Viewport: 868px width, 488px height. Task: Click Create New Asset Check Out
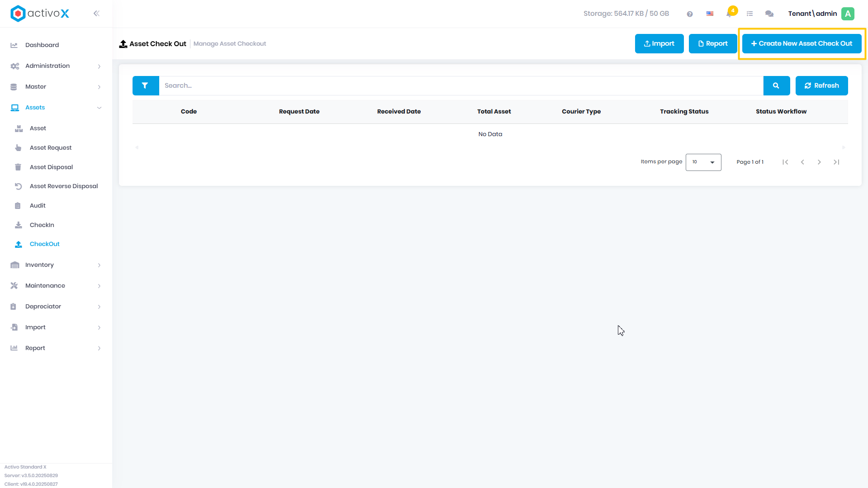pos(802,44)
